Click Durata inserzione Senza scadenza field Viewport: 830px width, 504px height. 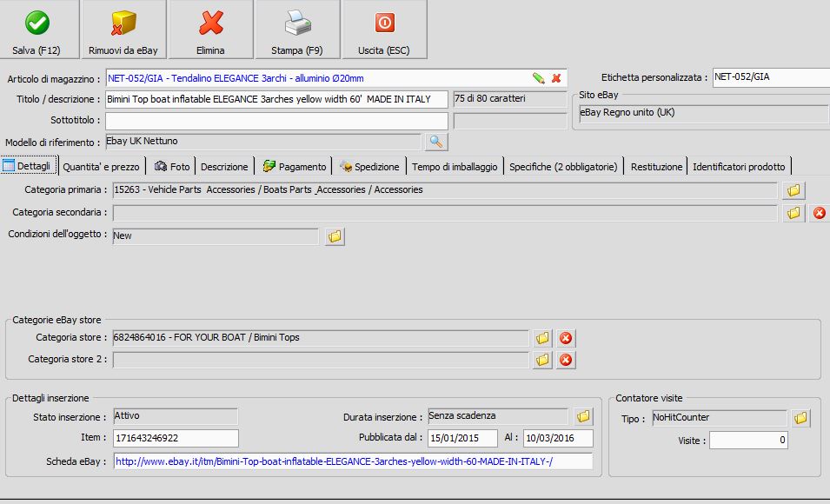[498, 416]
